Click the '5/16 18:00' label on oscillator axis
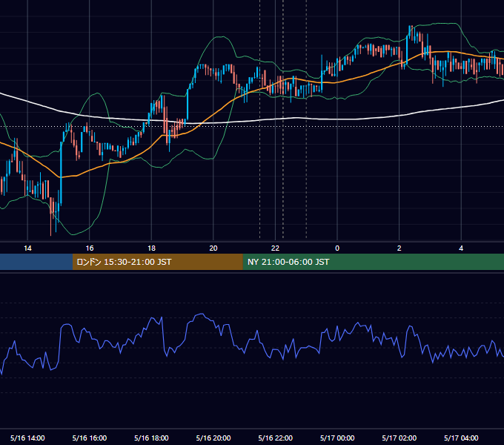 click(151, 438)
